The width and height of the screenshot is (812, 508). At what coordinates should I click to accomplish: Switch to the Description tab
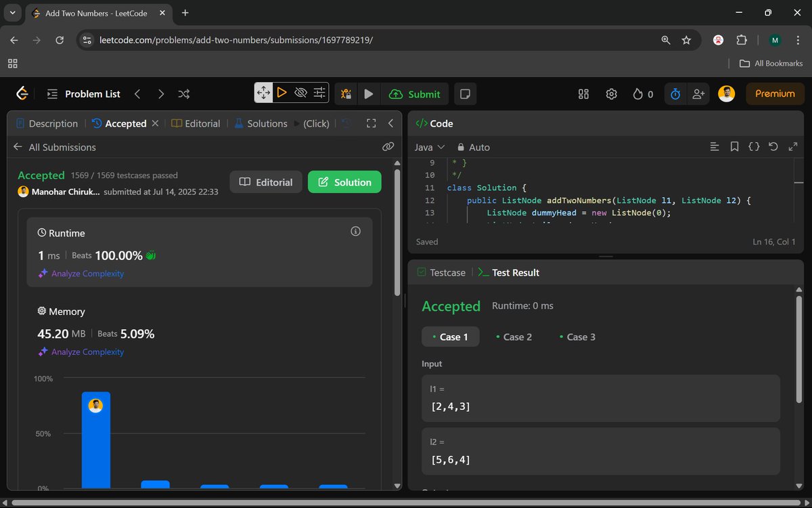(x=47, y=123)
